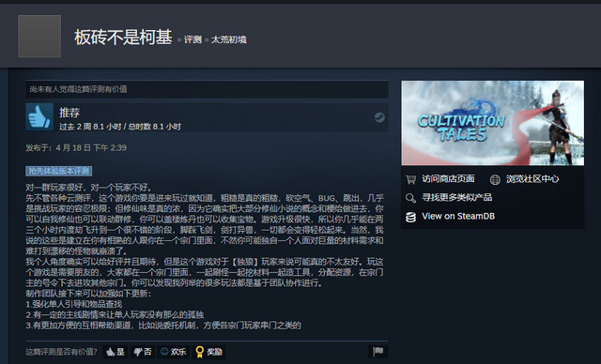This screenshot has width=601, height=364.
Task: Report review with the flag icon
Action: point(378,352)
